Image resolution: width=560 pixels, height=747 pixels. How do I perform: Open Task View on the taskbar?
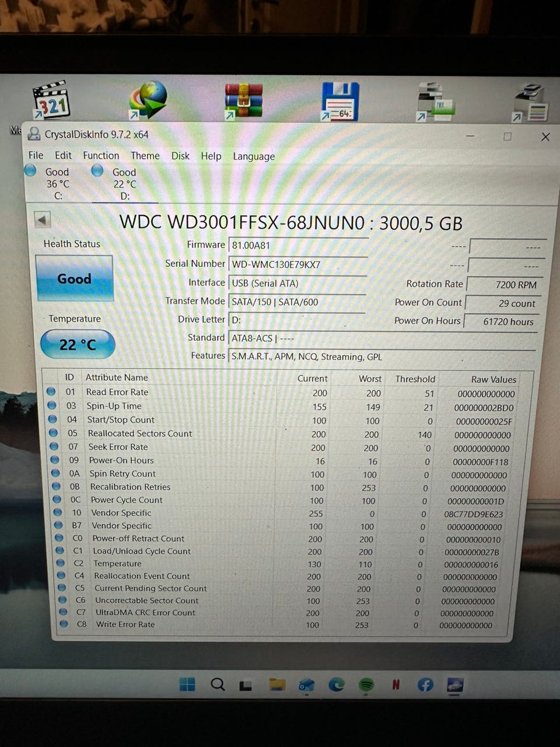pos(246,685)
